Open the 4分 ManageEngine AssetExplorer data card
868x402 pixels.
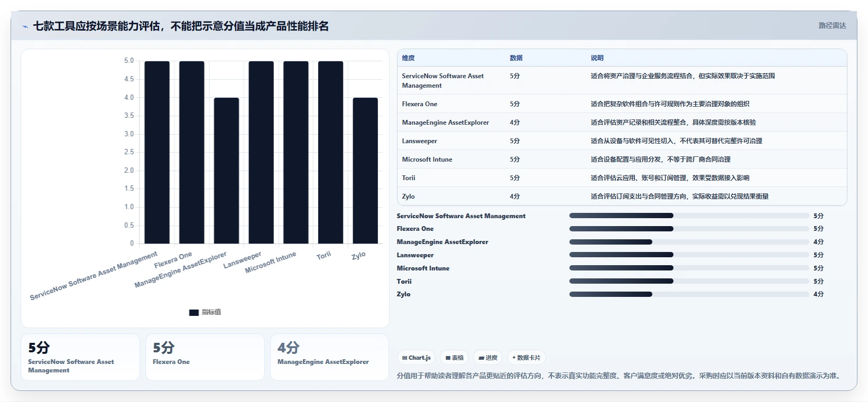point(329,357)
